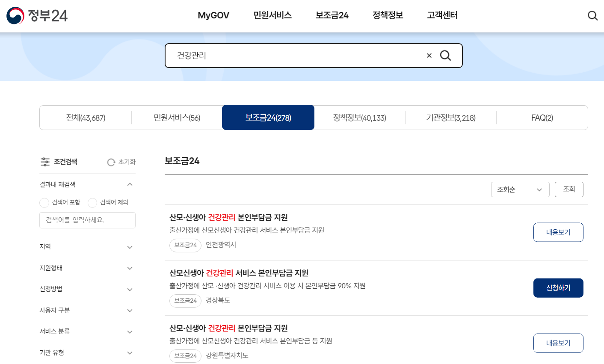Screen dimensions: 604x364
Task: Click the 인천광역시 region label
Action: (221, 245)
